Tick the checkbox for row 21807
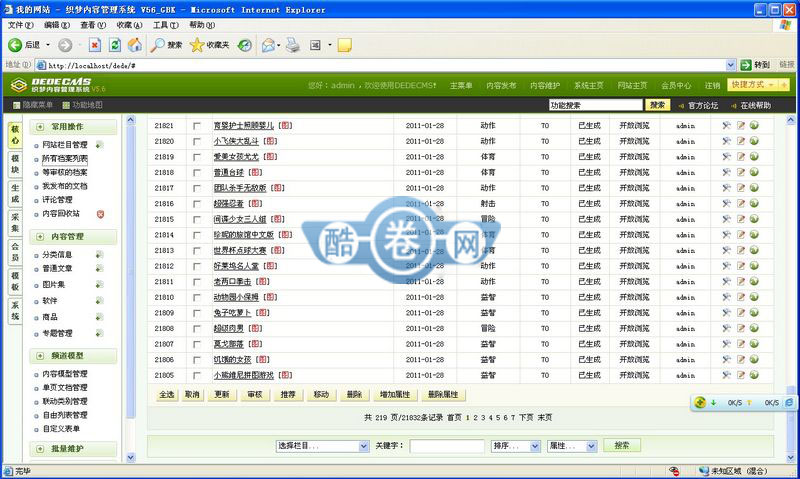Viewport: 800px width, 479px height. tap(197, 344)
